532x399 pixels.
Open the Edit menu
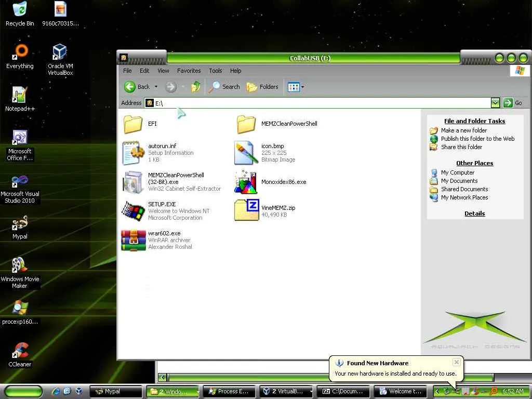(144, 71)
